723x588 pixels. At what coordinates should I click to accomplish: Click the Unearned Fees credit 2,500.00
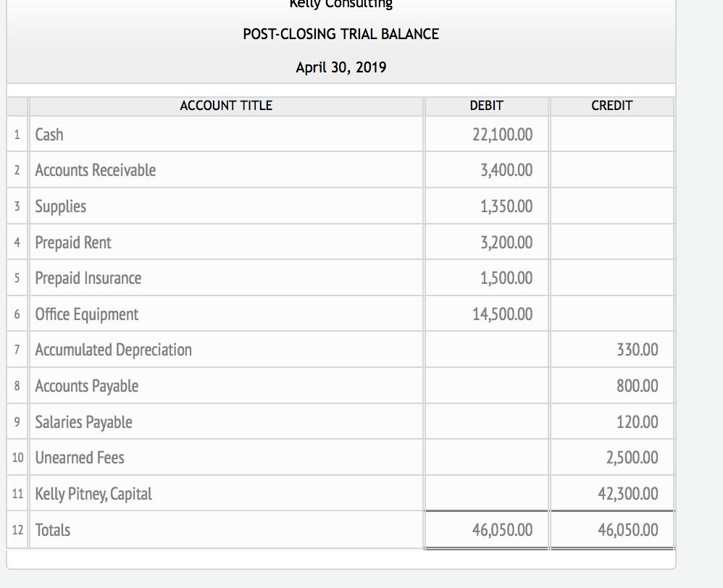coord(632,458)
